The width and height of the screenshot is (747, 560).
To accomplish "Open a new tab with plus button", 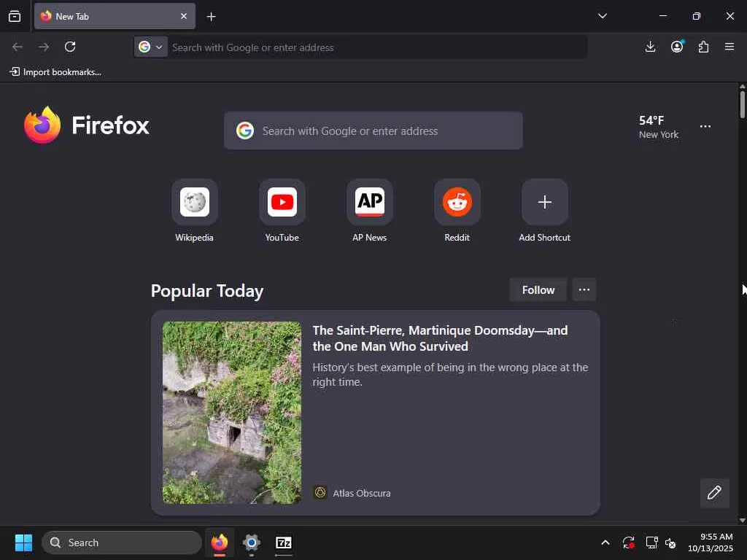I will [x=211, y=17].
